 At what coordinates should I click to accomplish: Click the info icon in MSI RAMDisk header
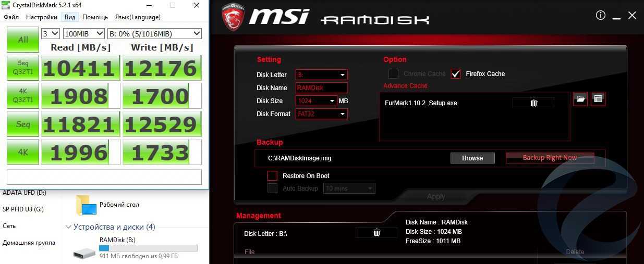click(601, 16)
